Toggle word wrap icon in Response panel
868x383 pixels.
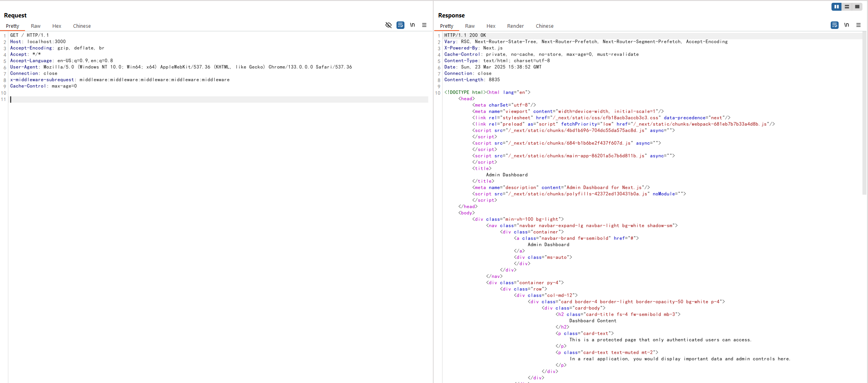(835, 25)
